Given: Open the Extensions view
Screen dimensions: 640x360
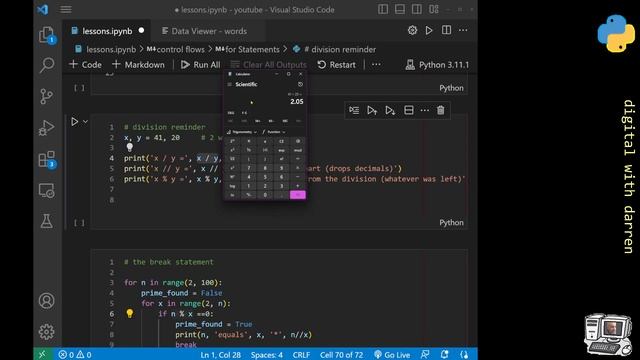Looking at the screenshot, I should click(x=47, y=159).
